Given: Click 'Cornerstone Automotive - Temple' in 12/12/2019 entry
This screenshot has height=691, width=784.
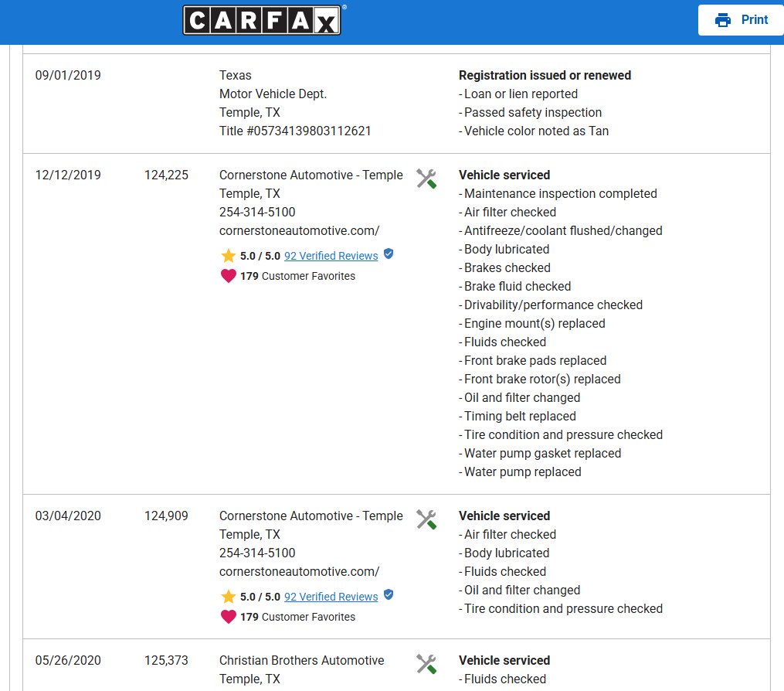Looking at the screenshot, I should point(311,175).
